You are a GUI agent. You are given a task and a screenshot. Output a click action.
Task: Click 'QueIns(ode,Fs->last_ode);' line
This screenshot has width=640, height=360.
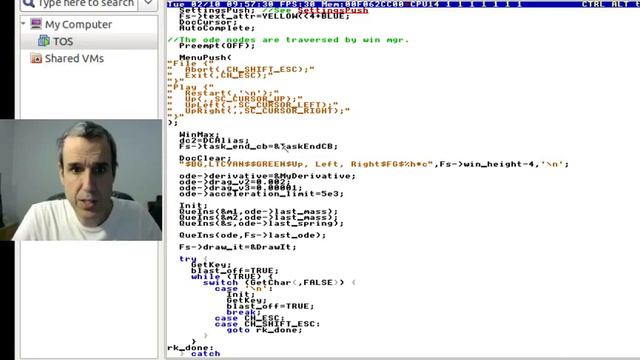[253, 235]
